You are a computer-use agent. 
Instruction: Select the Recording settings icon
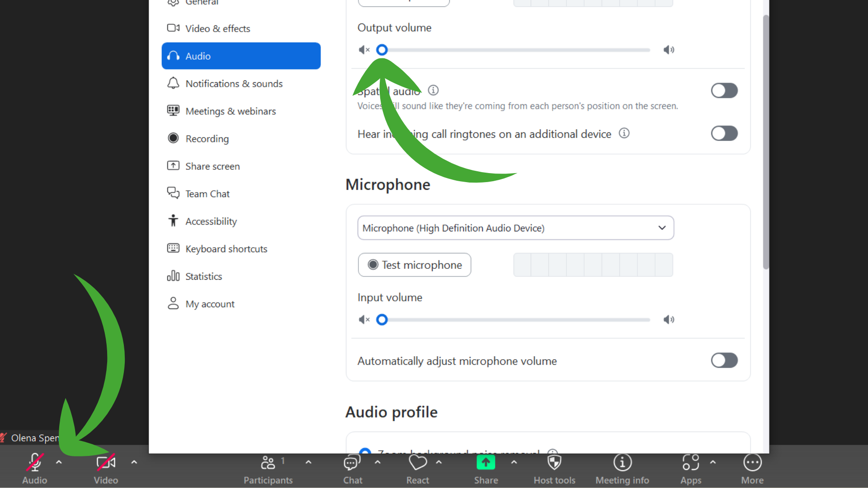(173, 138)
